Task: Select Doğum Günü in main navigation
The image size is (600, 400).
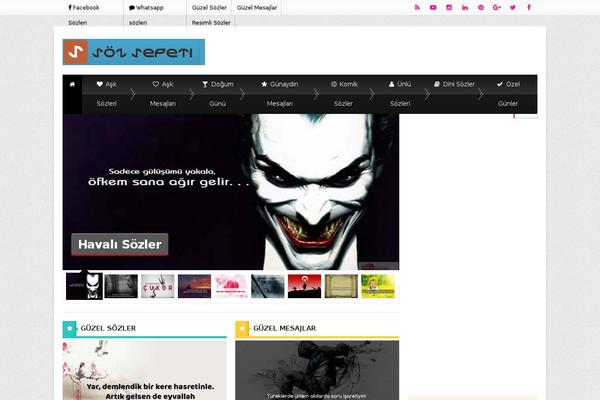Action: click(x=217, y=94)
